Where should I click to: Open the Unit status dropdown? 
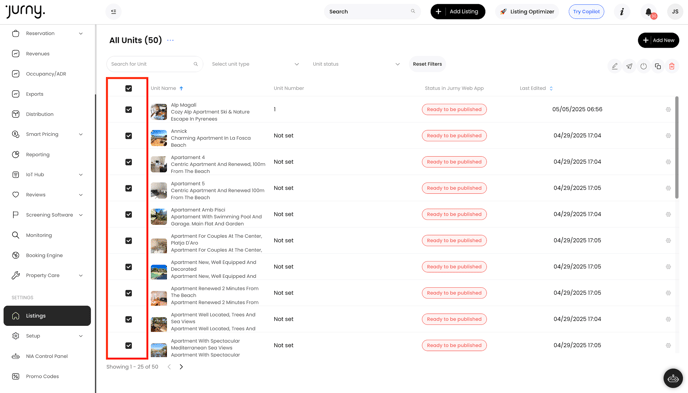coord(356,64)
